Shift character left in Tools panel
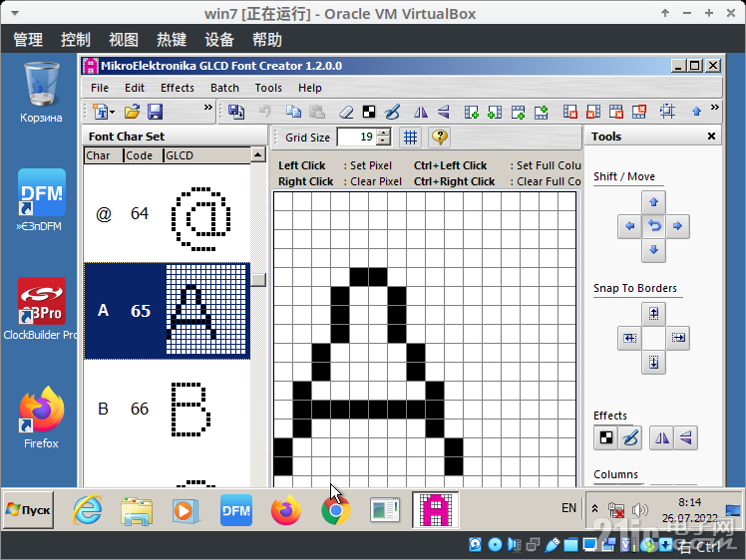The image size is (746, 560). pos(630,226)
